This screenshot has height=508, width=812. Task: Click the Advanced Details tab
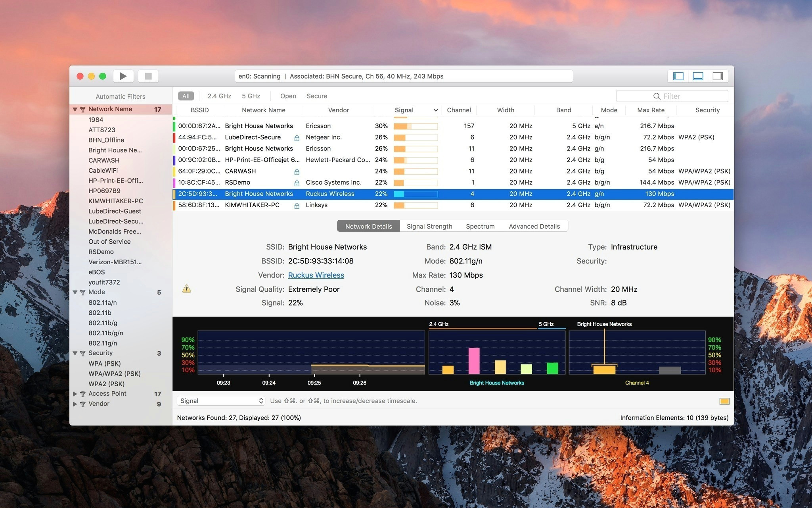pyautogui.click(x=534, y=225)
